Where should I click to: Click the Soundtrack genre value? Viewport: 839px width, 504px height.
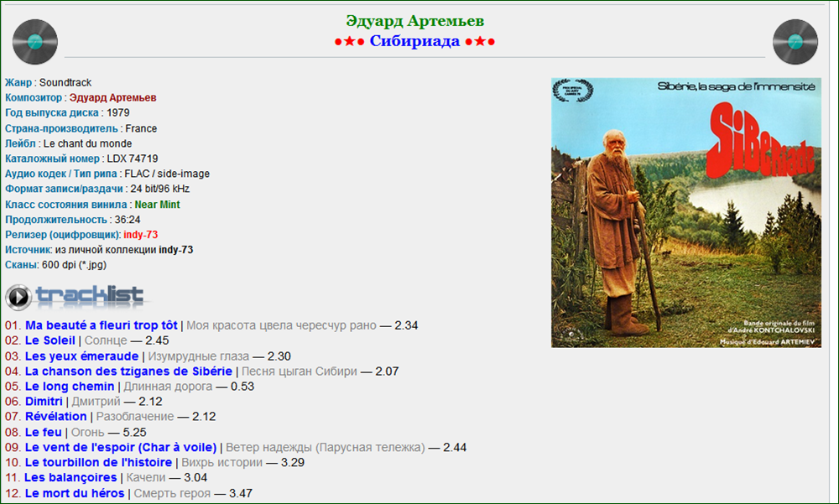65,83
